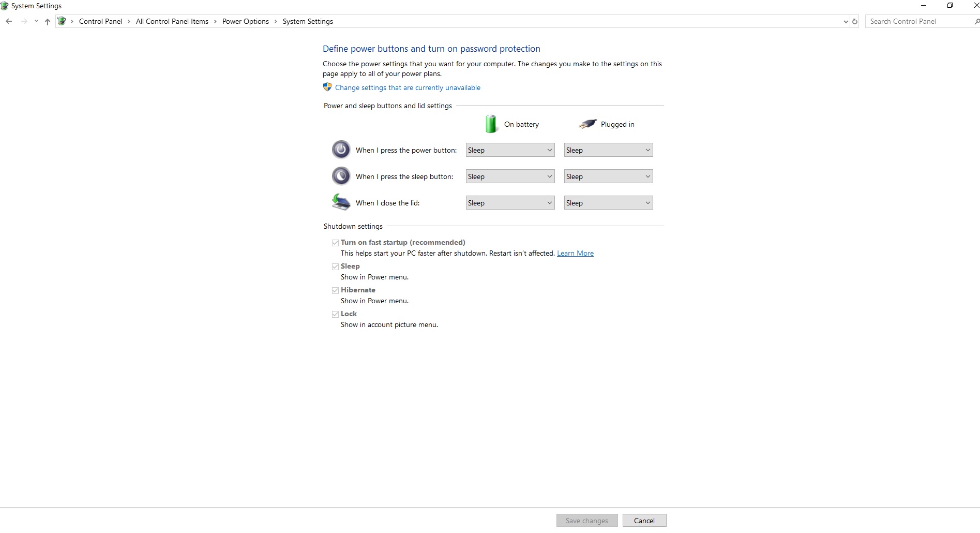Toggle Turn on fast startup checkbox
Screen dimensions: 980x533
[x=335, y=243]
